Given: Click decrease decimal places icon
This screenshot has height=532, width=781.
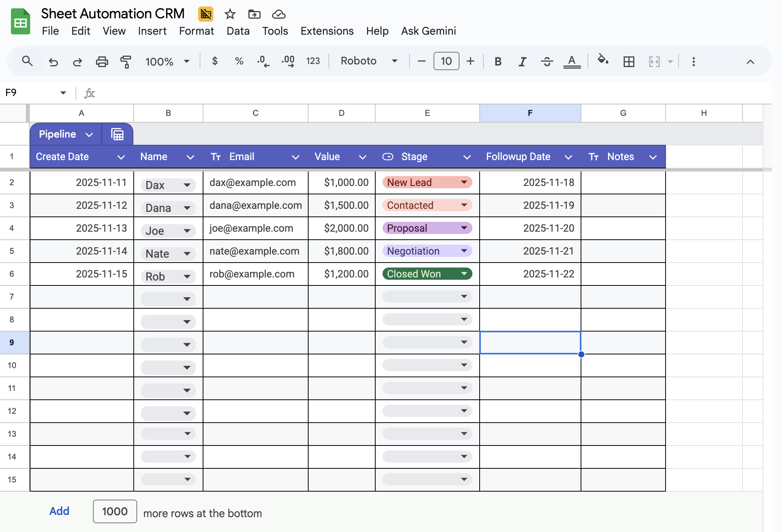Looking at the screenshot, I should [263, 61].
